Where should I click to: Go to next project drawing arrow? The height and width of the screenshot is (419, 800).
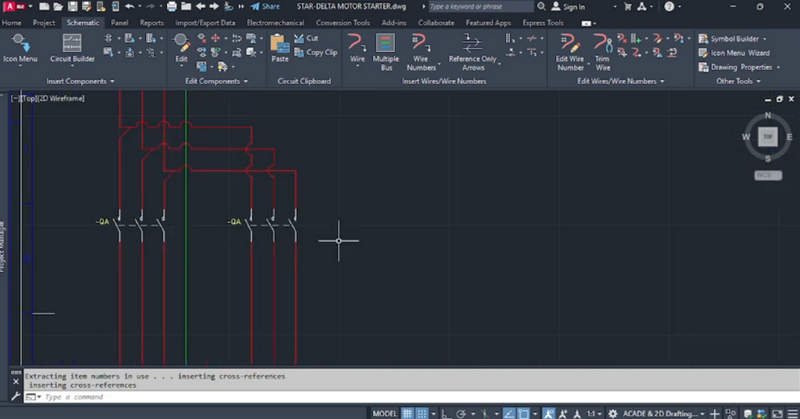(x=214, y=7)
